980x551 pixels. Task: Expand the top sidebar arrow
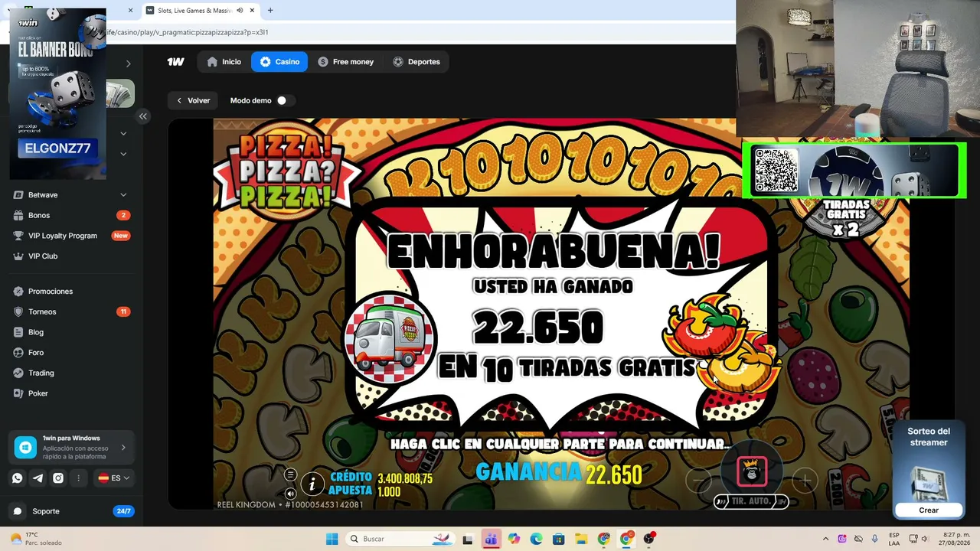point(128,64)
